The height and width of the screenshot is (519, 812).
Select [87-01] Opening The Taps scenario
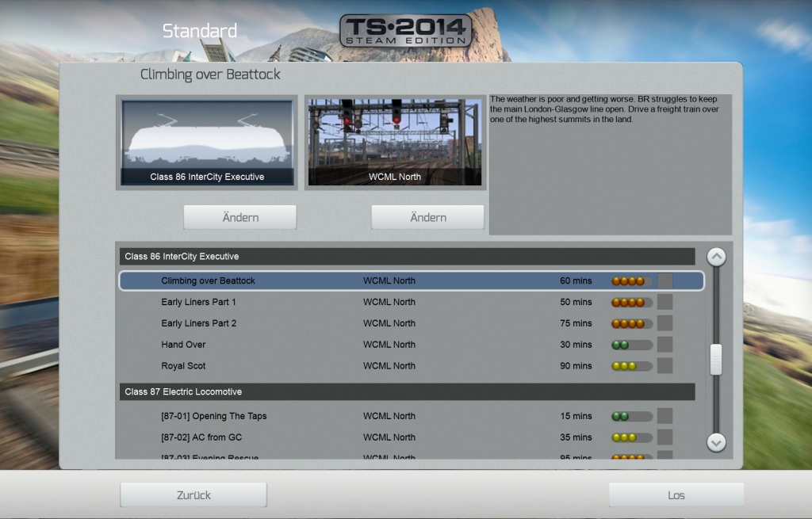tap(412, 416)
